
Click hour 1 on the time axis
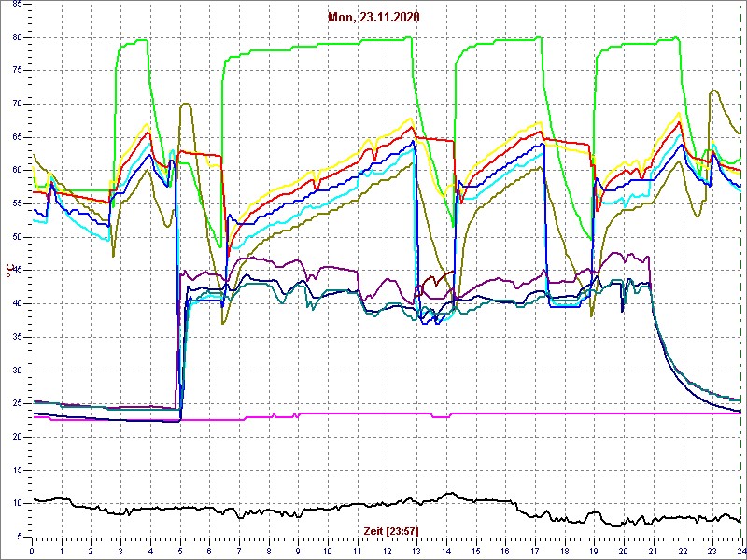tap(62, 551)
